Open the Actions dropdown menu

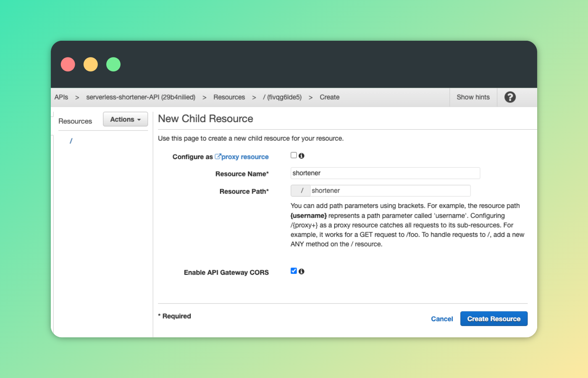click(125, 119)
